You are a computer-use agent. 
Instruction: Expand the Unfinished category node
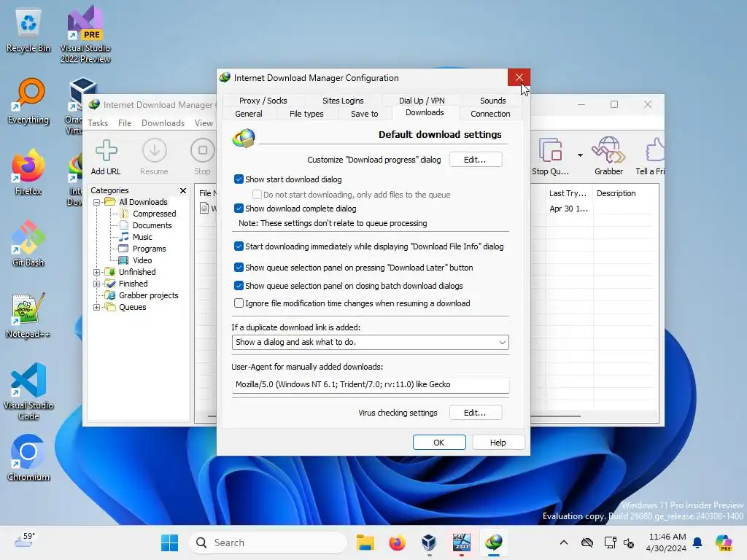[x=97, y=273]
